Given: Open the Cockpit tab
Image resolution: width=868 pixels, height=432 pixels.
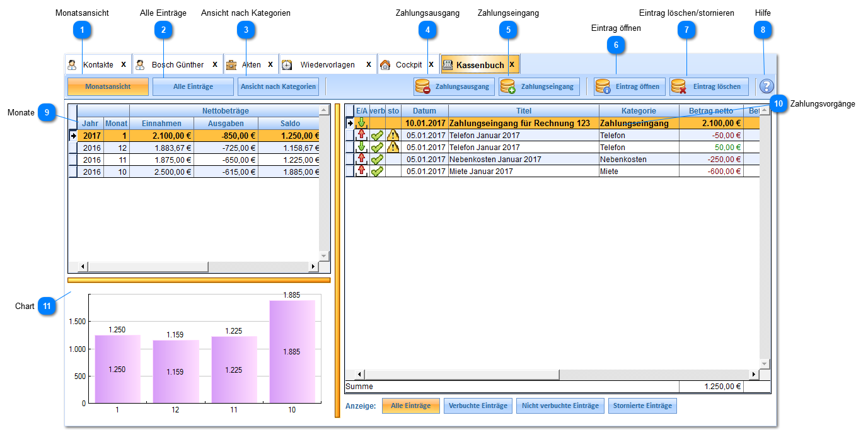Looking at the screenshot, I should tap(408, 64).
